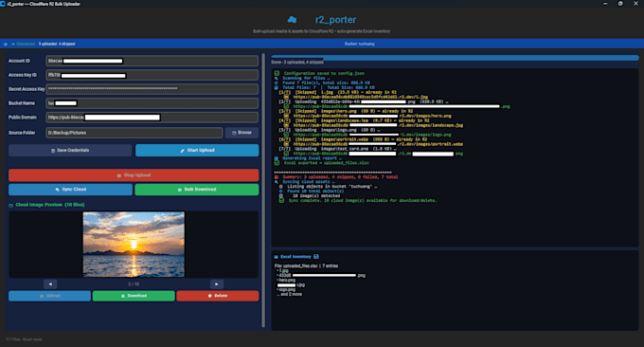Click the images/portrait.webp URL in log
The image size is (644, 347).
click(x=378, y=144)
